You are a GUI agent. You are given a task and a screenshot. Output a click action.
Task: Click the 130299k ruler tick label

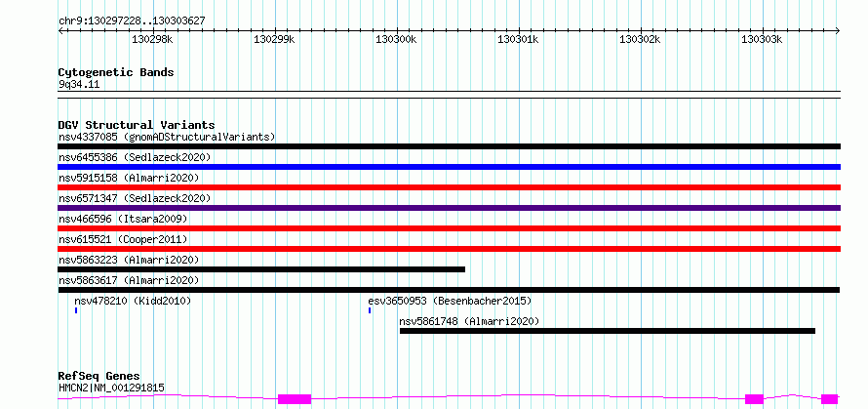click(x=274, y=39)
